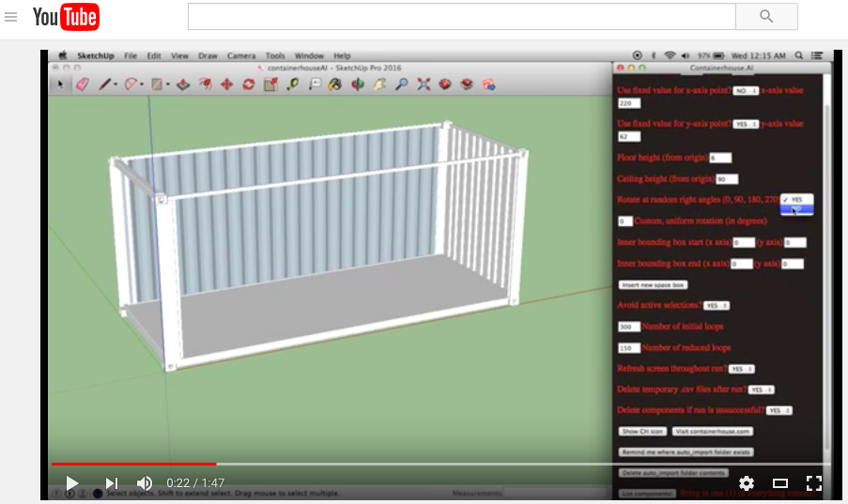
Task: Activate the Pan hand tool
Action: tap(379, 84)
